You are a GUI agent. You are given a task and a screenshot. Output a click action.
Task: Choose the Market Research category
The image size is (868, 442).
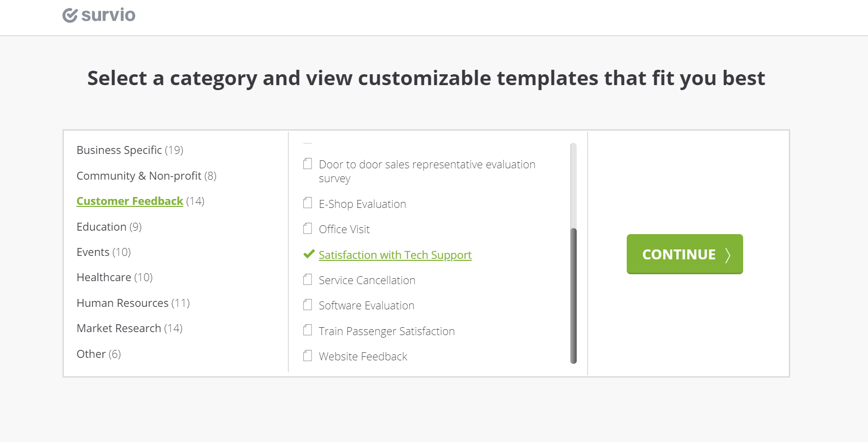(119, 328)
